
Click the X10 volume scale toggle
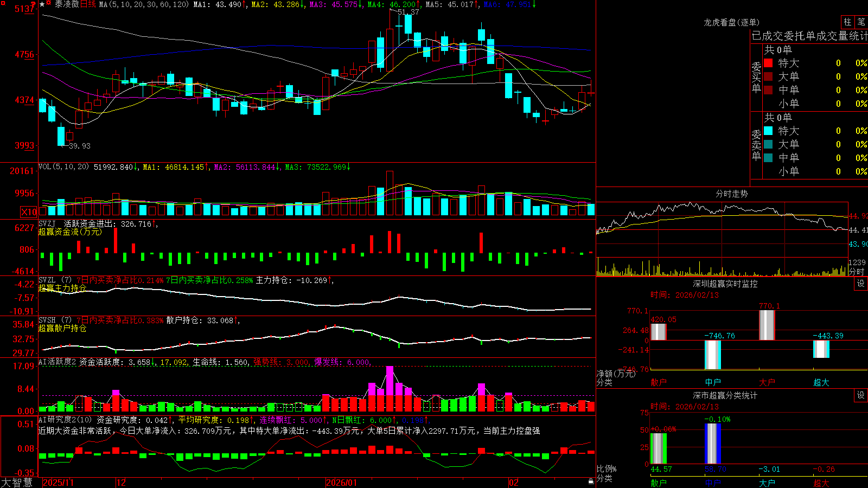point(29,212)
